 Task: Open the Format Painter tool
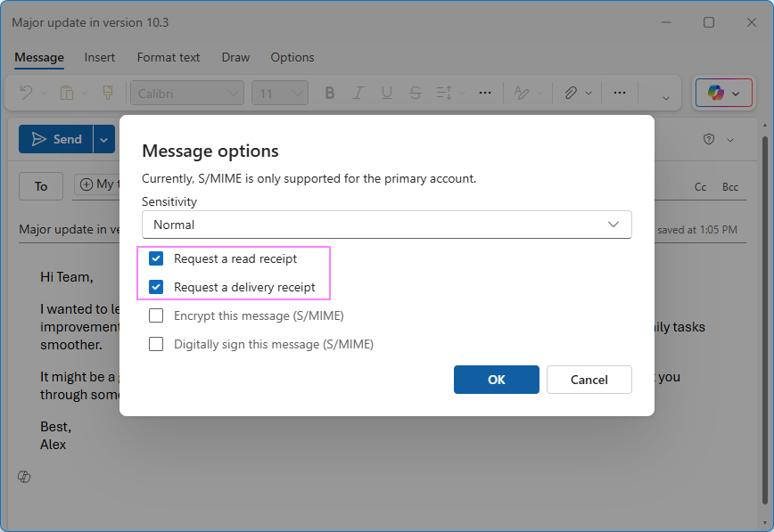coord(106,92)
